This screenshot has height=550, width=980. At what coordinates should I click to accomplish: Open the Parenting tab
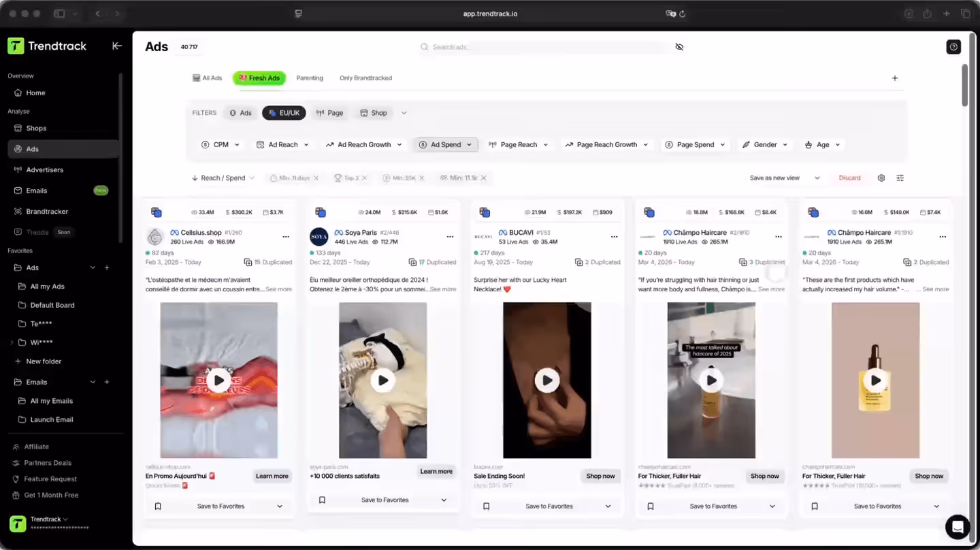coord(310,78)
